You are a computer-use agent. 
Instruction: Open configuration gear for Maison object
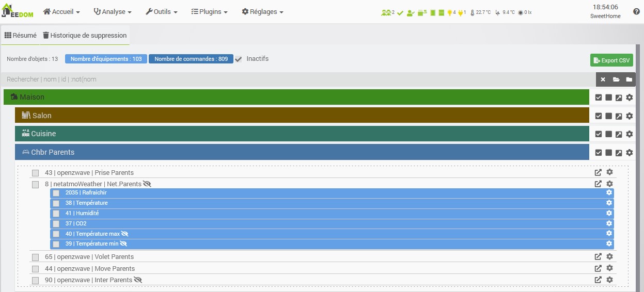coord(629,98)
